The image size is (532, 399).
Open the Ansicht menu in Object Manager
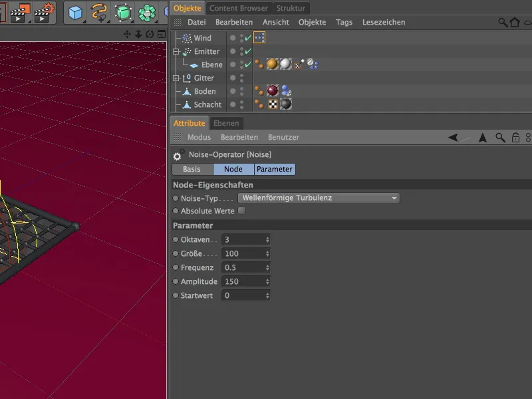point(275,23)
